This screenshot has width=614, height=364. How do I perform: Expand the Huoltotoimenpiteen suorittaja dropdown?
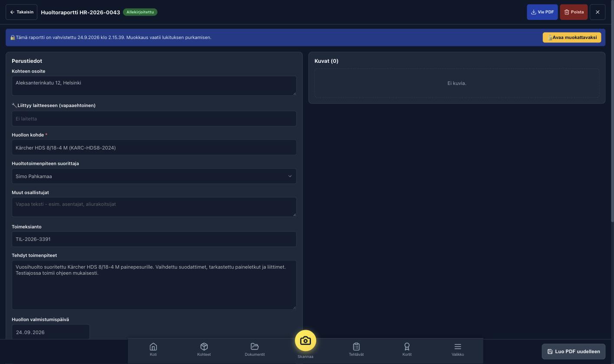click(154, 176)
